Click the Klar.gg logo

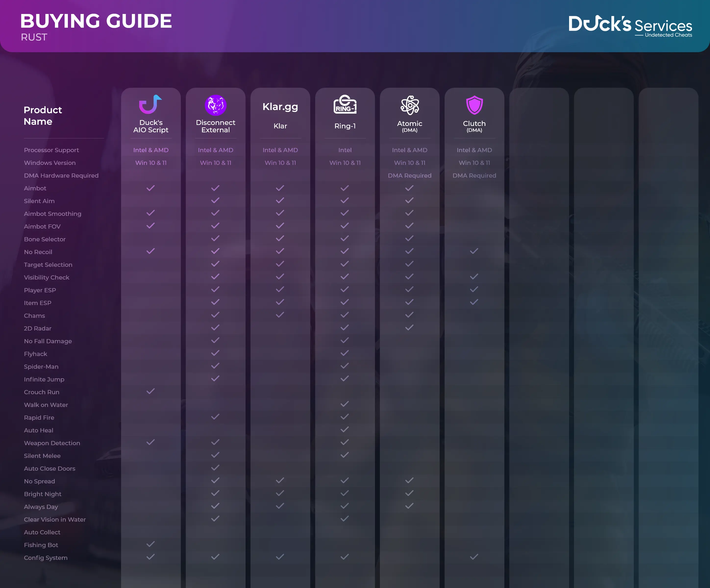(280, 107)
